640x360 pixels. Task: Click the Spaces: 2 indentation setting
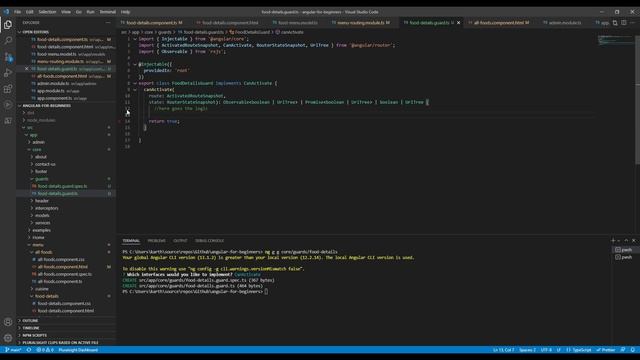click(x=527, y=350)
